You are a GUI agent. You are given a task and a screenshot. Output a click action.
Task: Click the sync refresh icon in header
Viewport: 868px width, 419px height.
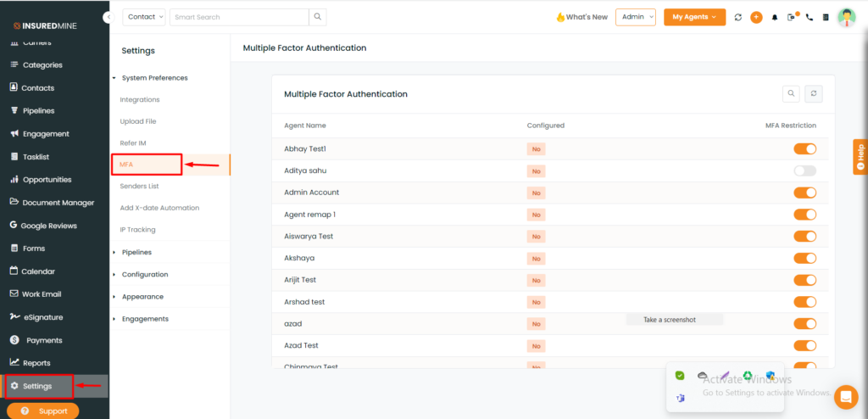738,17
